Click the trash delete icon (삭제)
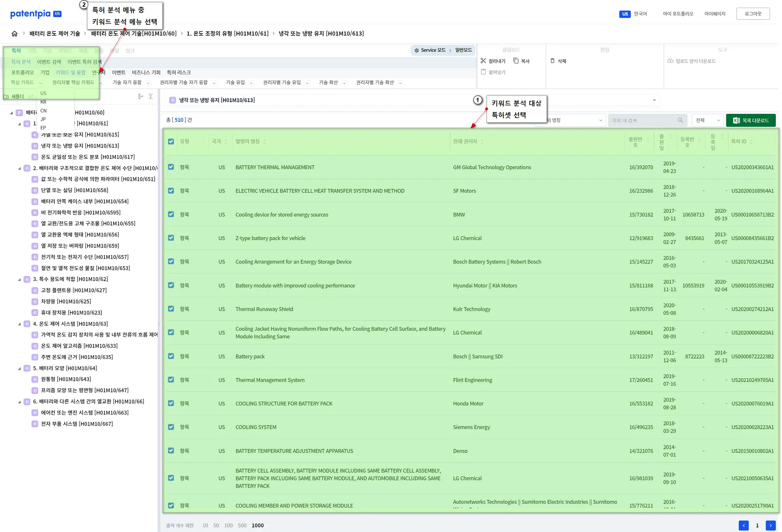 point(553,61)
